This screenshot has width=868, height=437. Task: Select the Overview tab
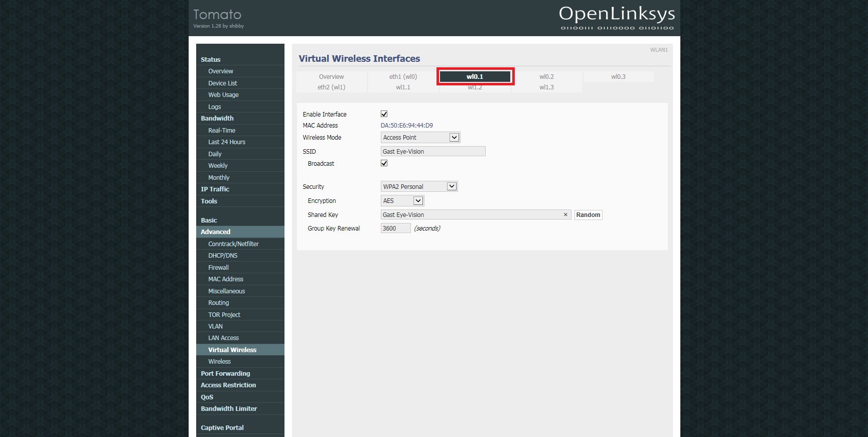(x=331, y=77)
